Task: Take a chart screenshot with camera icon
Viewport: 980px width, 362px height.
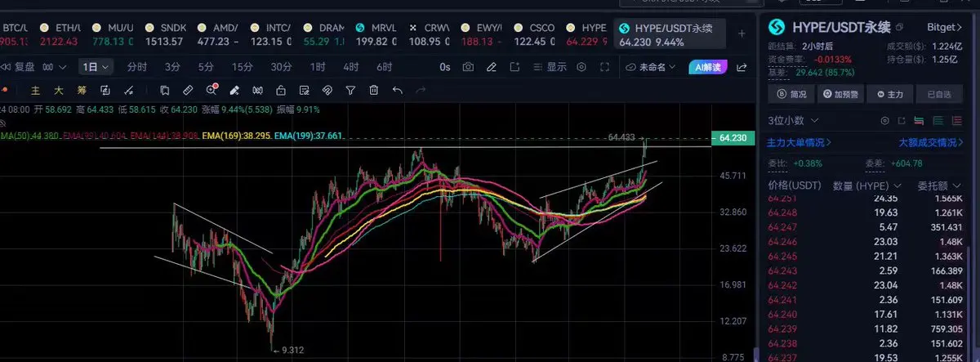Action: 469,67
